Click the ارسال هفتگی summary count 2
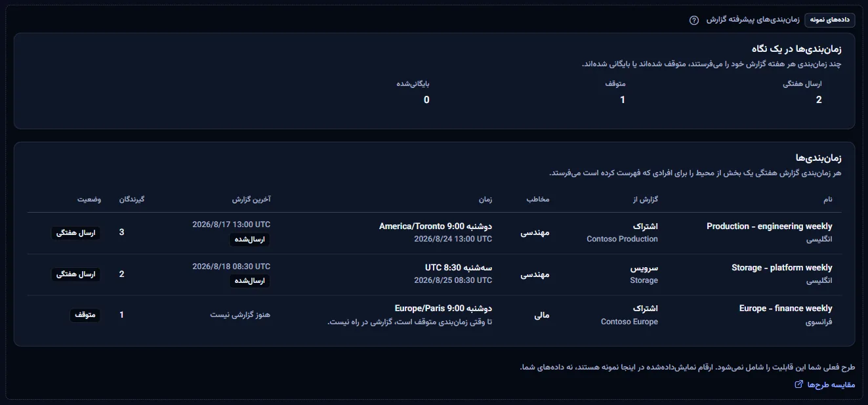The height and width of the screenshot is (405, 868). pos(818,100)
